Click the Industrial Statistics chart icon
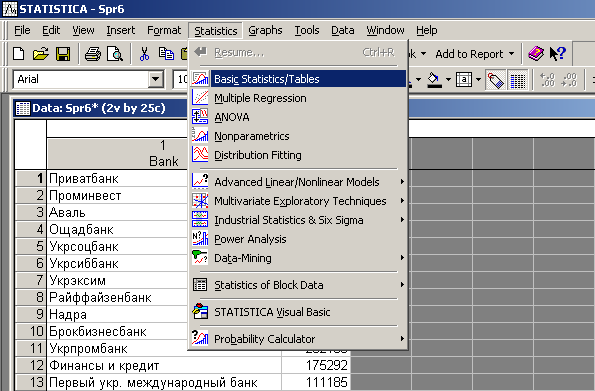Viewport: 595px width, 391px height. pyautogui.click(x=200, y=219)
